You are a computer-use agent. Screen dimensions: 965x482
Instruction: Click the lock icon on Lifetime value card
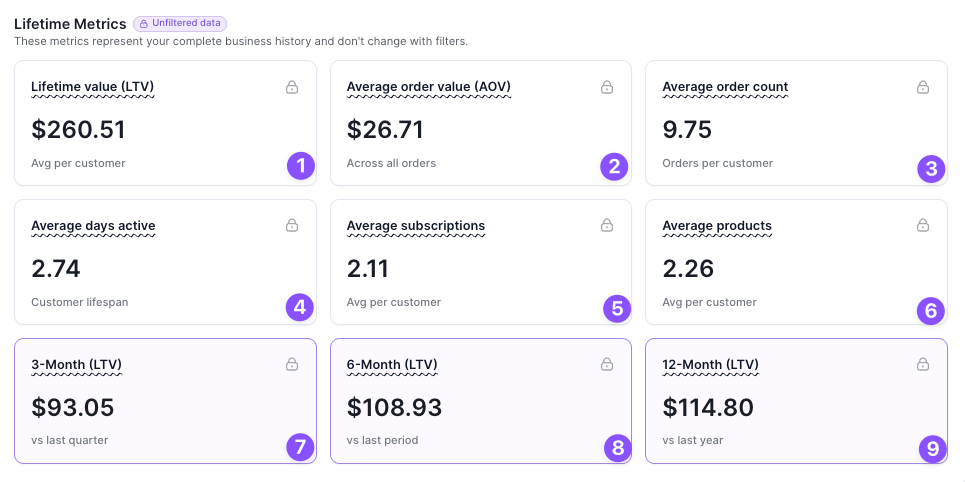292,87
